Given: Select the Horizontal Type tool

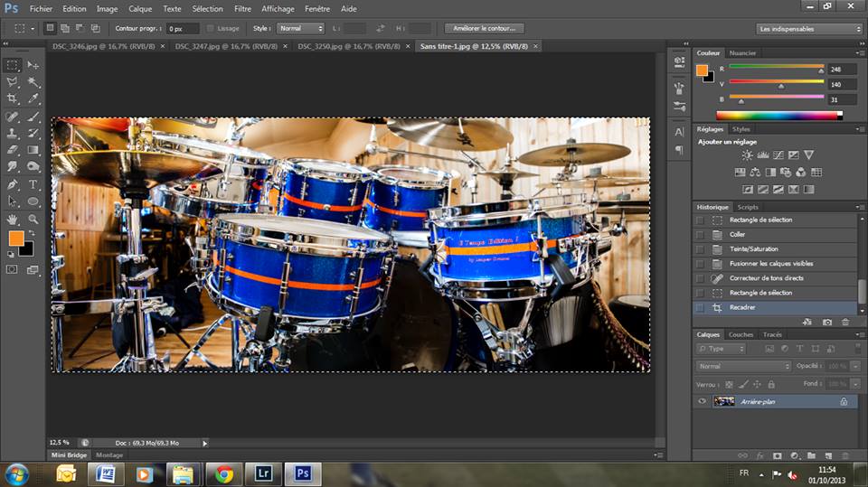Looking at the screenshot, I should pyautogui.click(x=33, y=184).
